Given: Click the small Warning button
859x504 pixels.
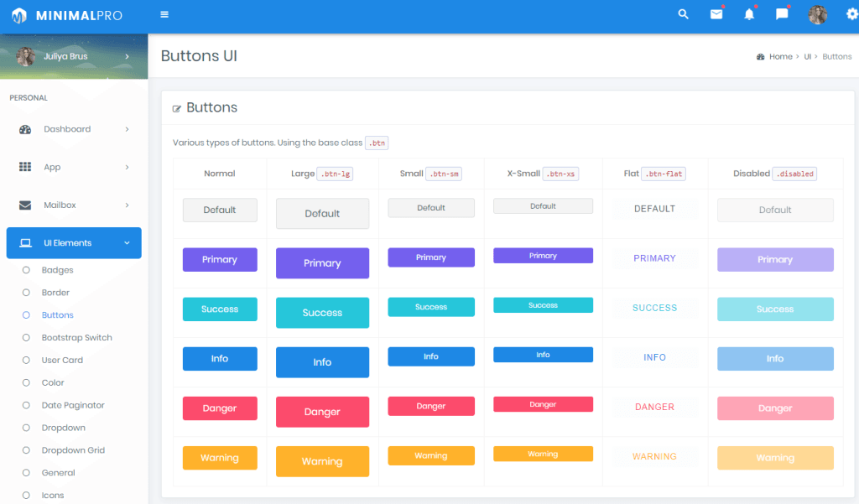Looking at the screenshot, I should pyautogui.click(x=431, y=456).
